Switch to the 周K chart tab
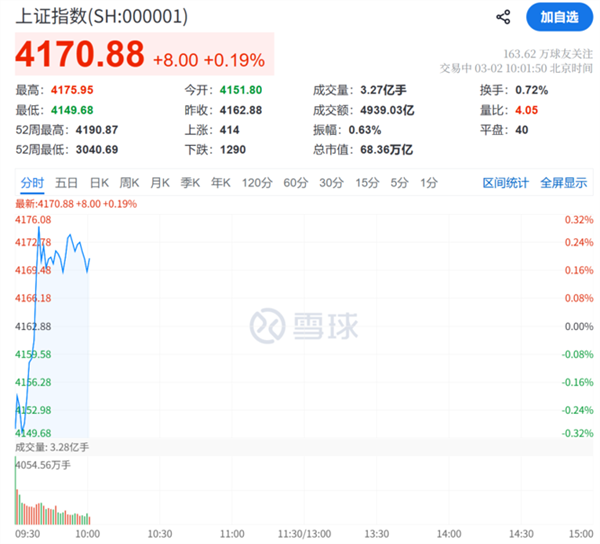Screen dimensions: 600x544 pyautogui.click(x=129, y=183)
